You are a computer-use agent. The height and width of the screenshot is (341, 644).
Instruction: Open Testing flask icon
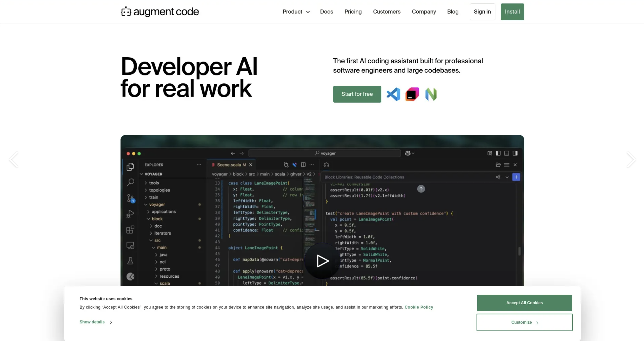pos(130,261)
